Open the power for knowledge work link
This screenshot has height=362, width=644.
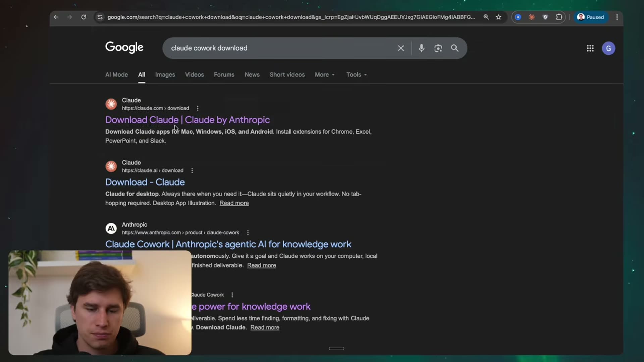pos(251,306)
